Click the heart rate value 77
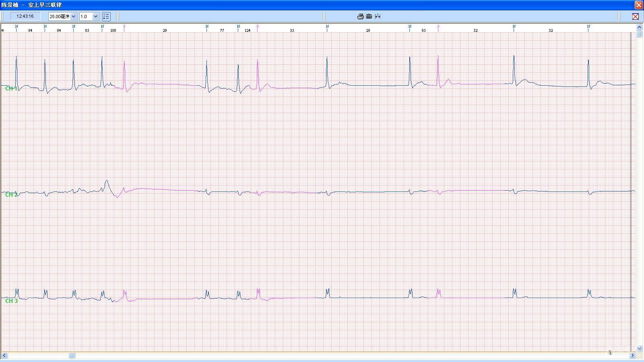The width and height of the screenshot is (644, 362). click(x=222, y=31)
